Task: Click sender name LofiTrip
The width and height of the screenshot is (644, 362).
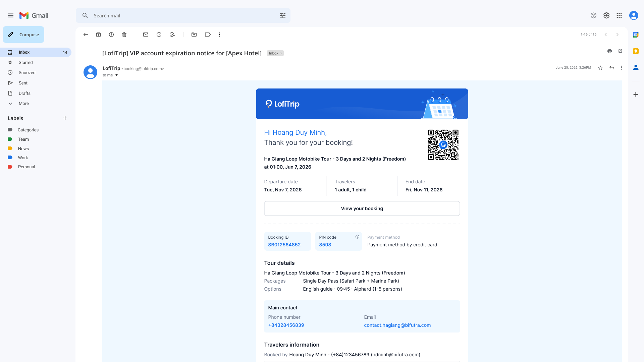Action: pyautogui.click(x=111, y=68)
